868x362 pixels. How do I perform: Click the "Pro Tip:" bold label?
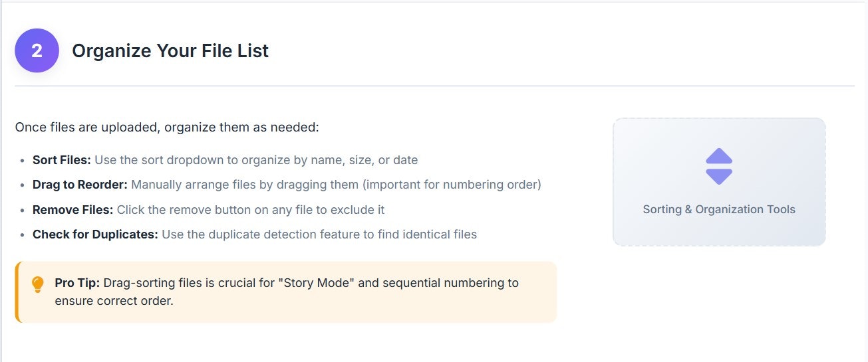[x=77, y=283]
